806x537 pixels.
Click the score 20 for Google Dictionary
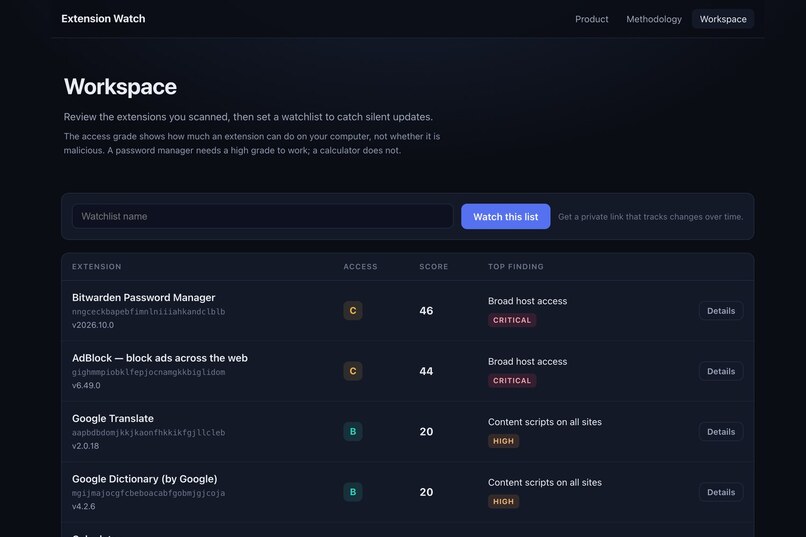click(x=426, y=492)
